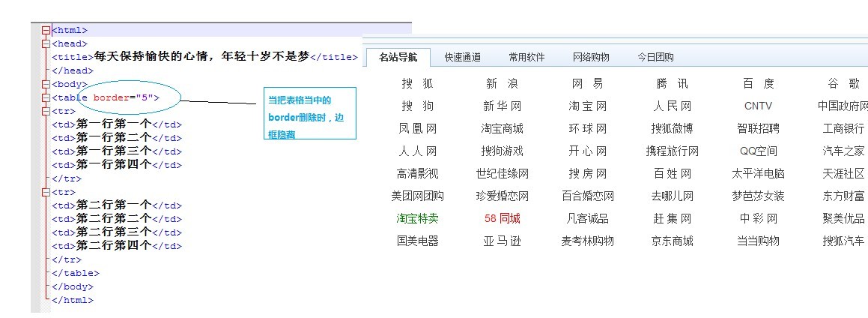This screenshot has height=318, width=868.
Task: Open the 世纪佳缘网 link
Action: tap(502, 173)
